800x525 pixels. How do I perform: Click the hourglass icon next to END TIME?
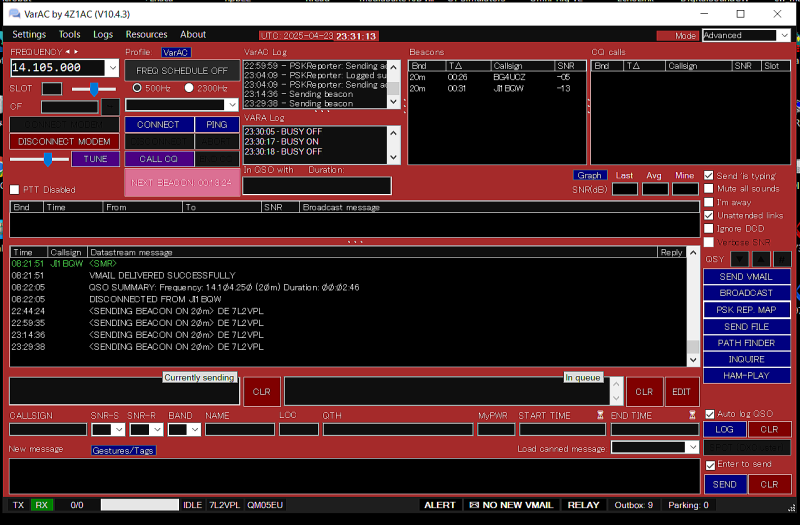[x=692, y=415]
